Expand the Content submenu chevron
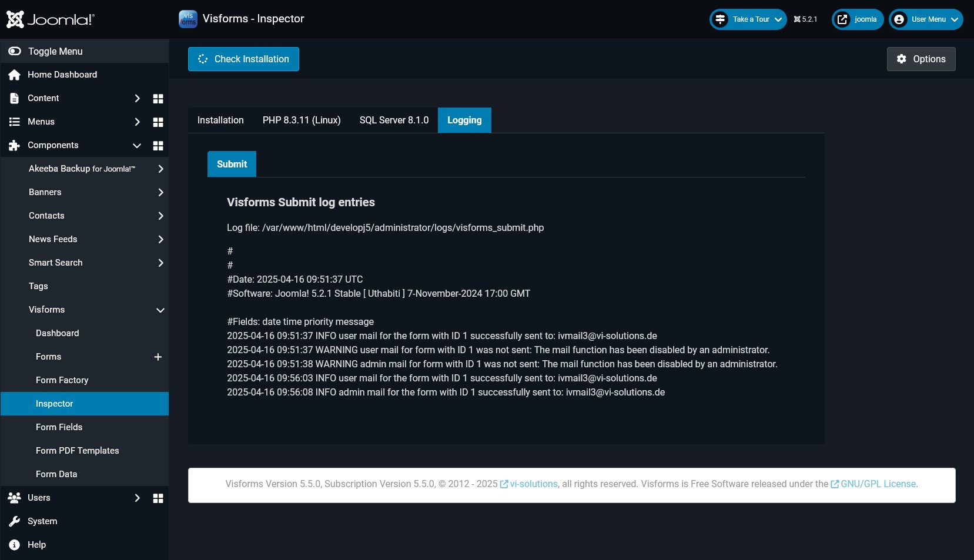The width and height of the screenshot is (974, 560). (x=137, y=98)
